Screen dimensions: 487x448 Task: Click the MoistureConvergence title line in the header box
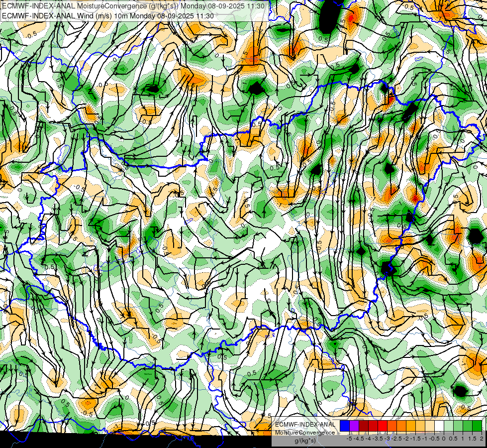coord(133,6)
